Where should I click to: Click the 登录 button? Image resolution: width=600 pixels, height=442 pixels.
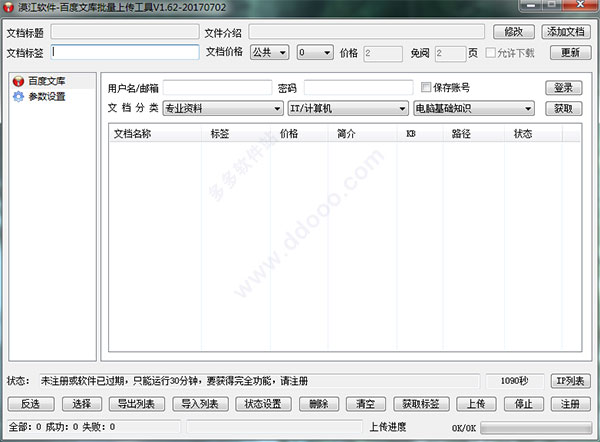pos(564,88)
